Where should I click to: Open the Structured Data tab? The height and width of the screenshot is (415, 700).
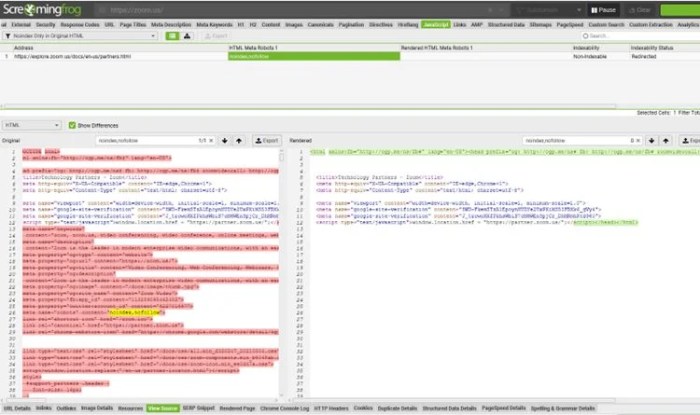(506, 25)
